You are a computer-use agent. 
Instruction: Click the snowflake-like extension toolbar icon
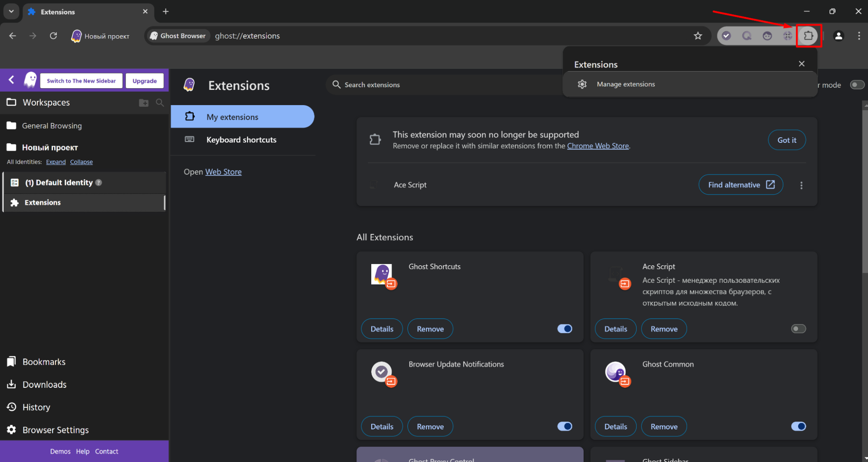[788, 36]
